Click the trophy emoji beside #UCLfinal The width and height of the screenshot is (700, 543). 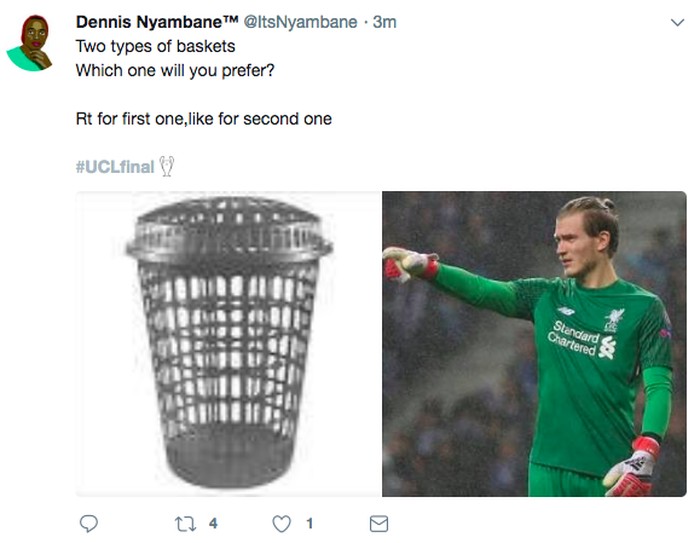[167, 166]
